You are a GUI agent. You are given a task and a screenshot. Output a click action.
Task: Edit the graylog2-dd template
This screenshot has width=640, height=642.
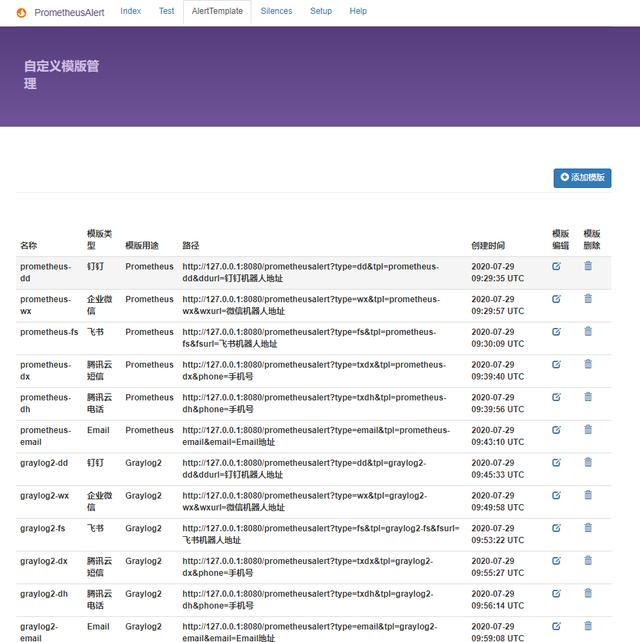pyautogui.click(x=556, y=463)
